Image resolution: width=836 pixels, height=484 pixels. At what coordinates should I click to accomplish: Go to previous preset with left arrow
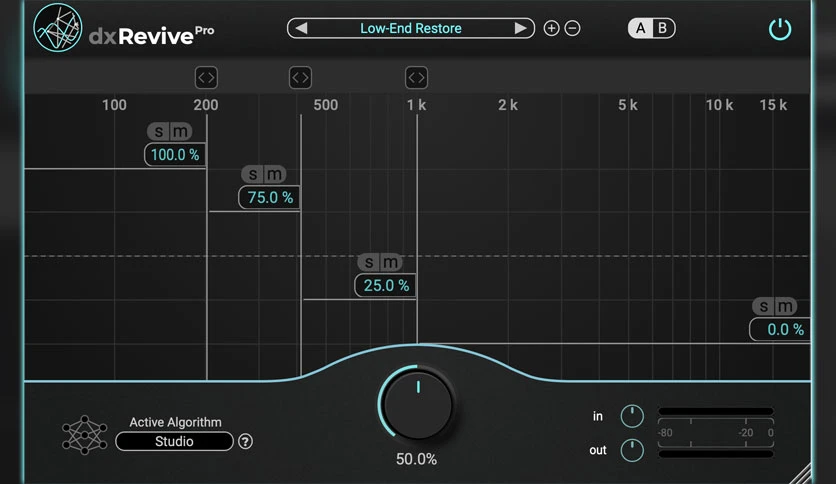[x=301, y=28]
